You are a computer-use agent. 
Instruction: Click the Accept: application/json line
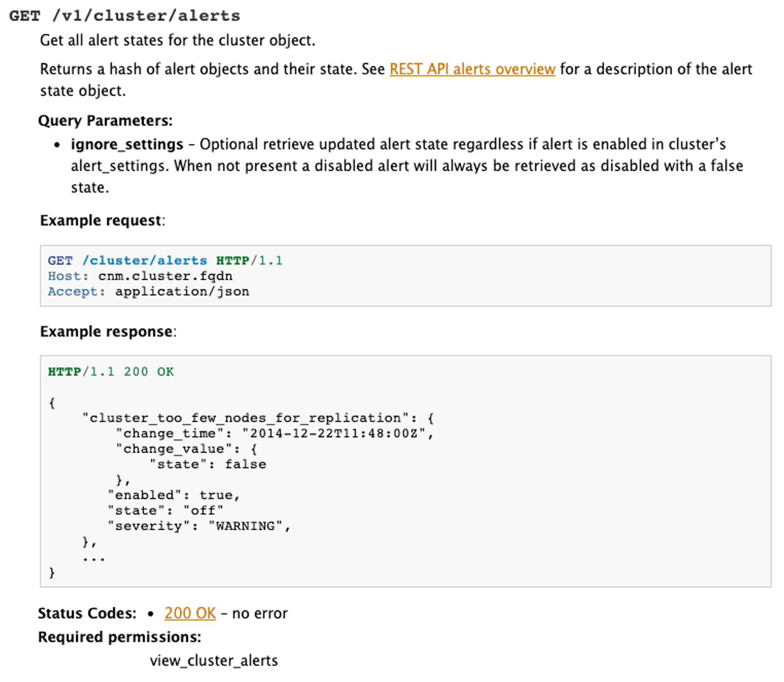[x=148, y=291]
